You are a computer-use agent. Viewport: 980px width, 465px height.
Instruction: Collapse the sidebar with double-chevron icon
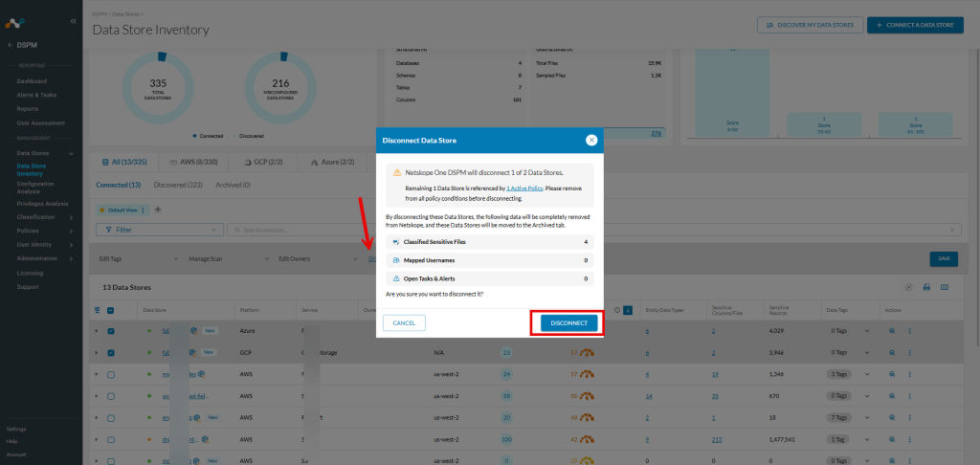[73, 21]
